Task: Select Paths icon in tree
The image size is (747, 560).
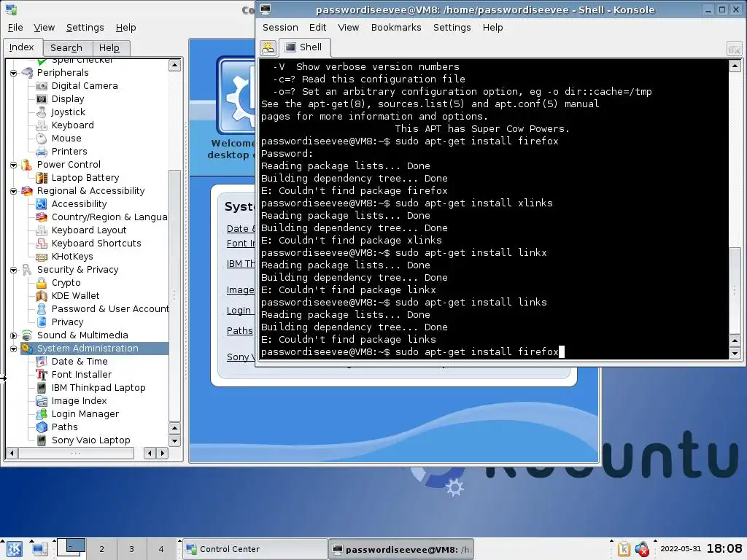Action: 42,427
